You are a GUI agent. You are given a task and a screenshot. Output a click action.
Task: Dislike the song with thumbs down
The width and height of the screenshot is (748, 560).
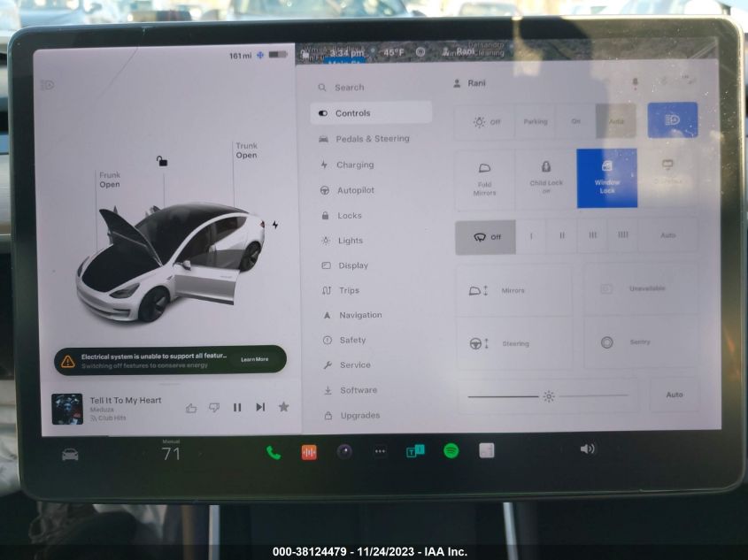[214, 408]
